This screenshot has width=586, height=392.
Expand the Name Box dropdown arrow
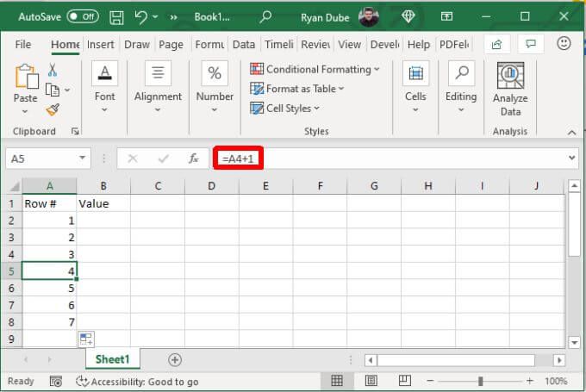point(82,158)
